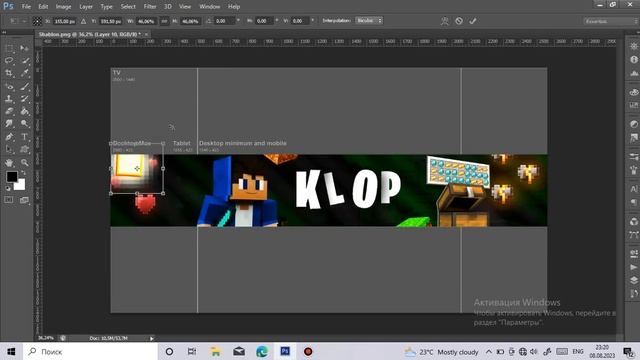Switch to warp mode in options bar
The width and height of the screenshot is (640, 360).
[444, 21]
